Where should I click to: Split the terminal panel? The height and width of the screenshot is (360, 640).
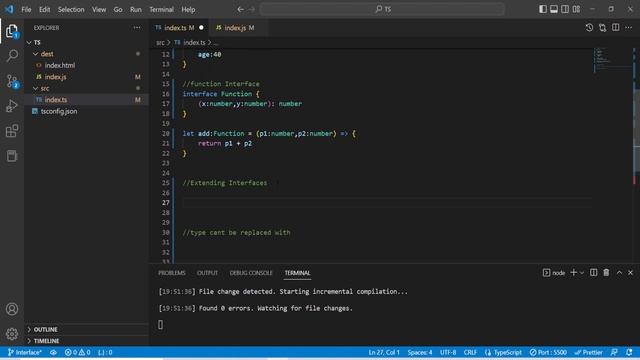[x=593, y=273]
